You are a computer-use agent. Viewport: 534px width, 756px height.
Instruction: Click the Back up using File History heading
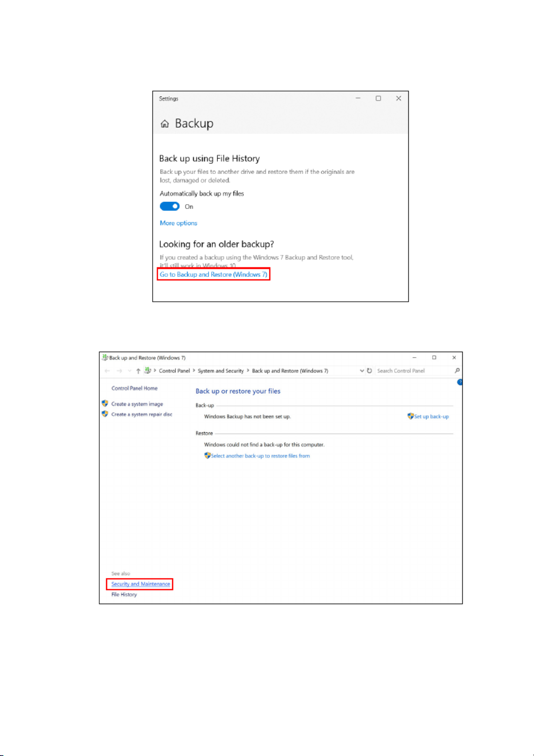point(209,159)
